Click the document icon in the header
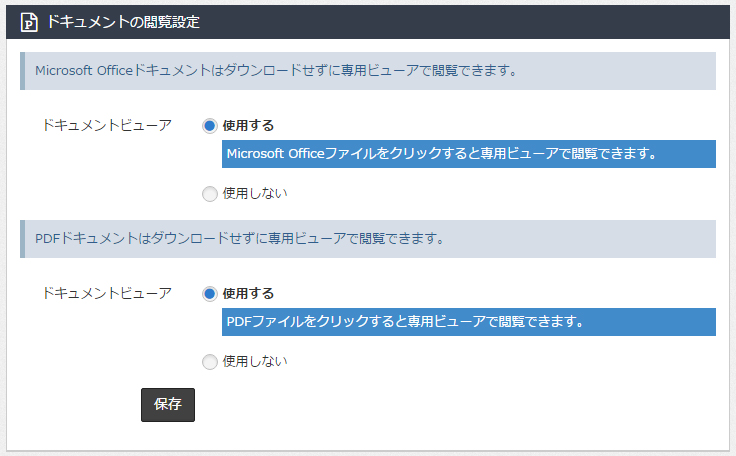The width and height of the screenshot is (736, 456). [x=29, y=23]
